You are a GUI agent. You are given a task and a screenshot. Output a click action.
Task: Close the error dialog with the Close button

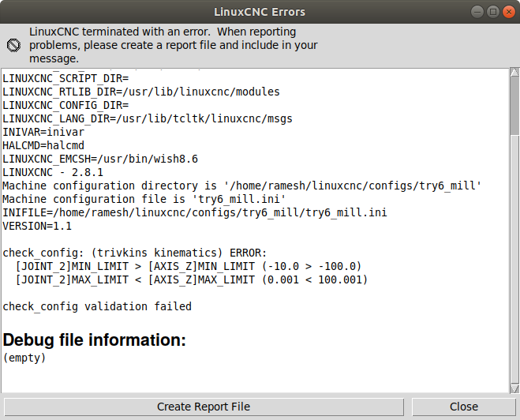(x=464, y=407)
